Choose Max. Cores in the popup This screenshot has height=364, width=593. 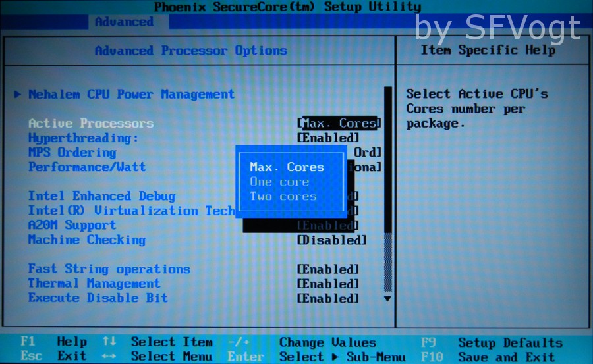(x=287, y=167)
